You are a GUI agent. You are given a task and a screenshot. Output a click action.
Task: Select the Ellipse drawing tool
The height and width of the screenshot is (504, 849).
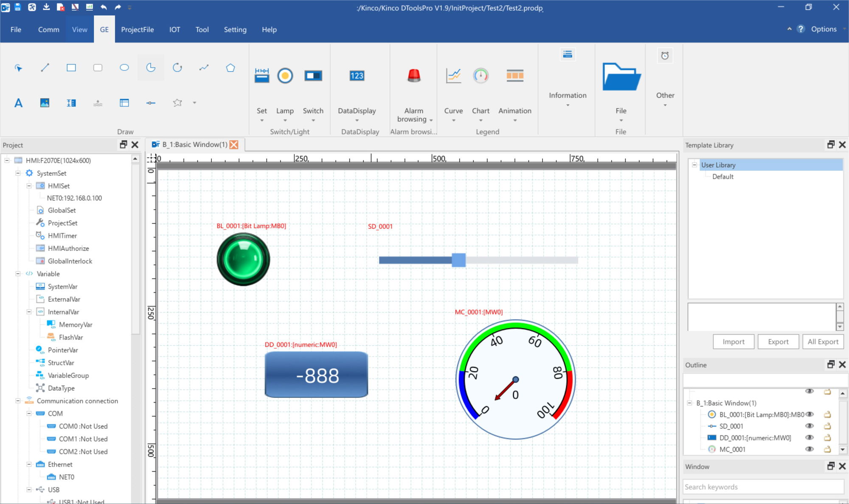pyautogui.click(x=124, y=67)
